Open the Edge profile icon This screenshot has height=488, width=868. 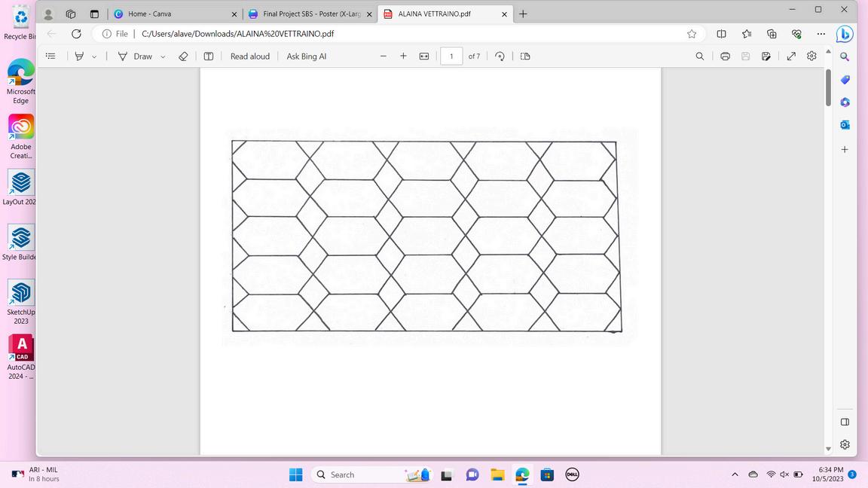(48, 14)
